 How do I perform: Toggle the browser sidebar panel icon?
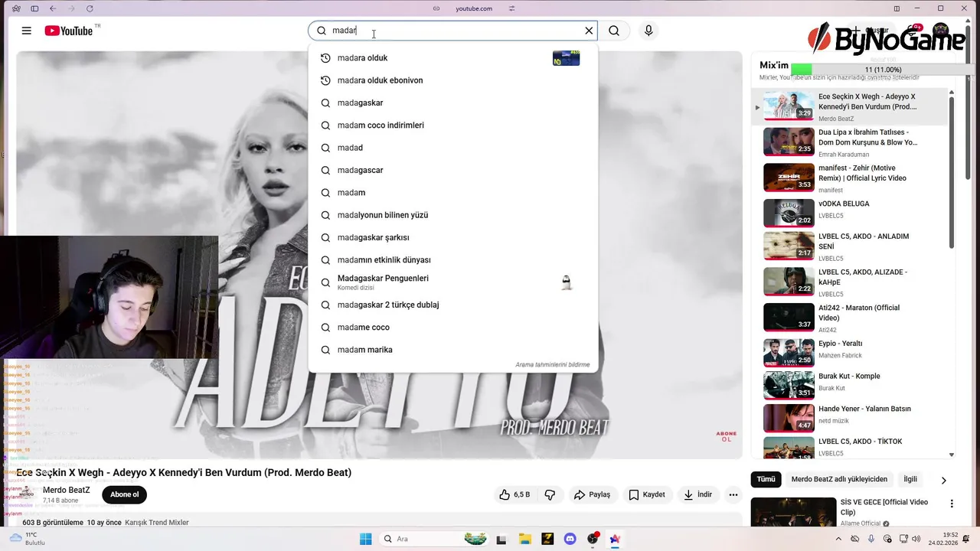[x=34, y=8]
